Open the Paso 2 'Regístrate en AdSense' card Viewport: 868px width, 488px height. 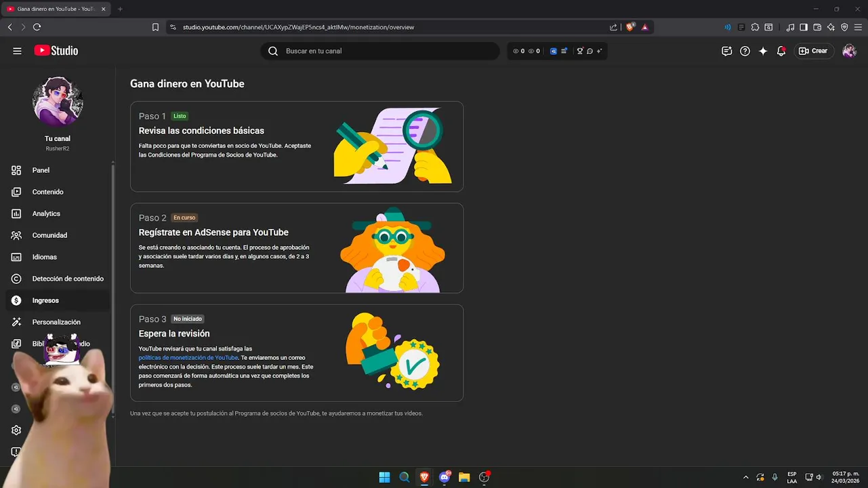(x=297, y=248)
